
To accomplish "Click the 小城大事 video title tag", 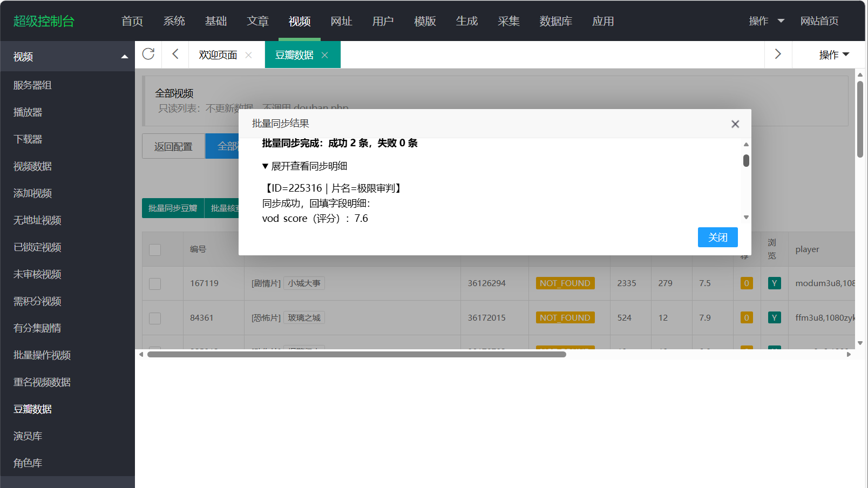I will [x=304, y=283].
